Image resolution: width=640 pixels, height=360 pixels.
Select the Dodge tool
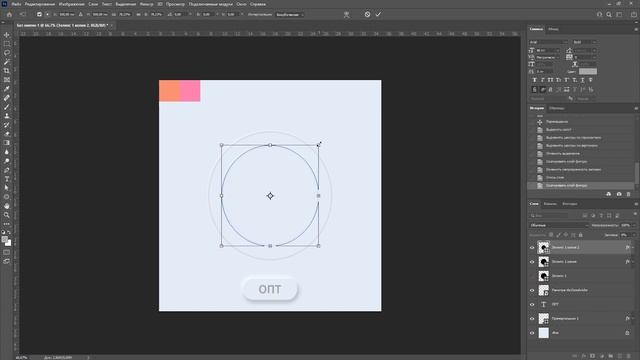[7, 161]
